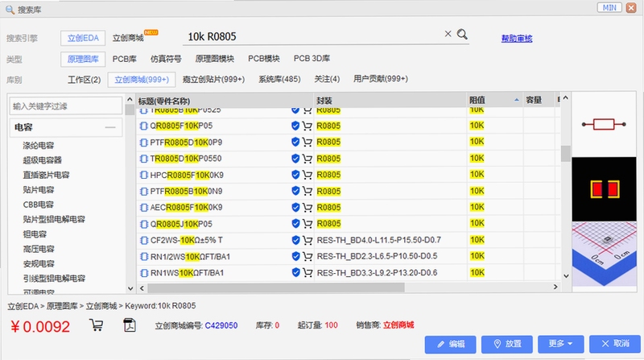The height and width of the screenshot is (360, 644).
Task: Select 安规电容 category
Action: [38, 264]
